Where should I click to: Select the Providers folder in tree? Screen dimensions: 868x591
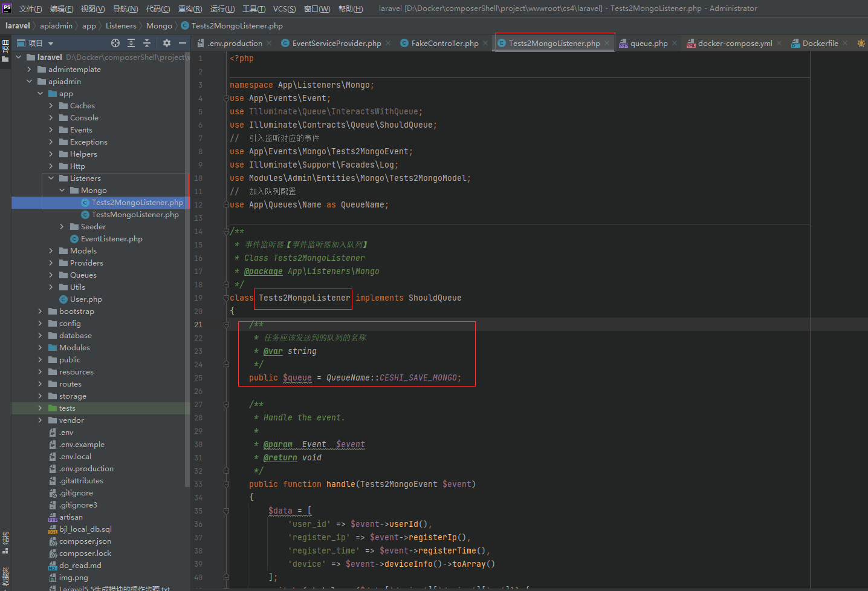[x=86, y=263]
